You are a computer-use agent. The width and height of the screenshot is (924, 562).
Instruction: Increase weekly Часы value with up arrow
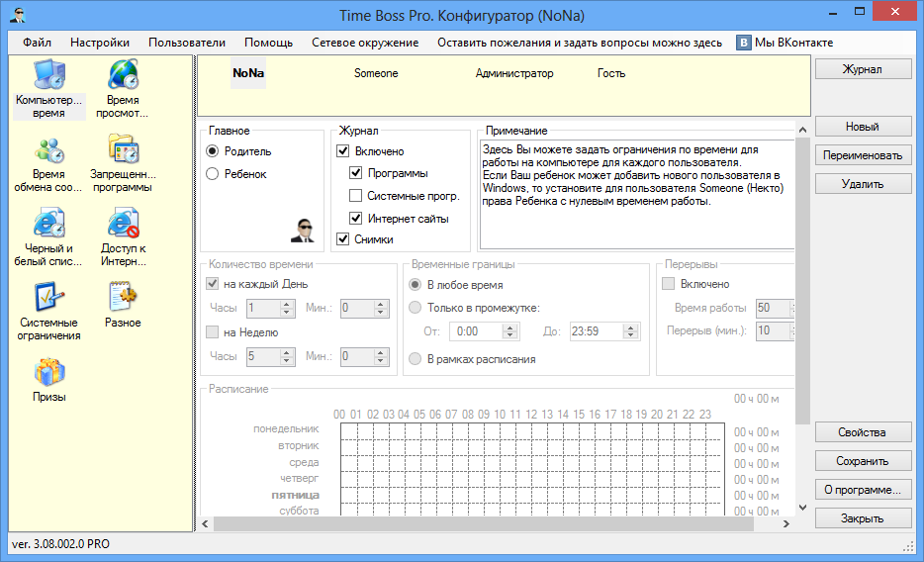[x=286, y=352]
